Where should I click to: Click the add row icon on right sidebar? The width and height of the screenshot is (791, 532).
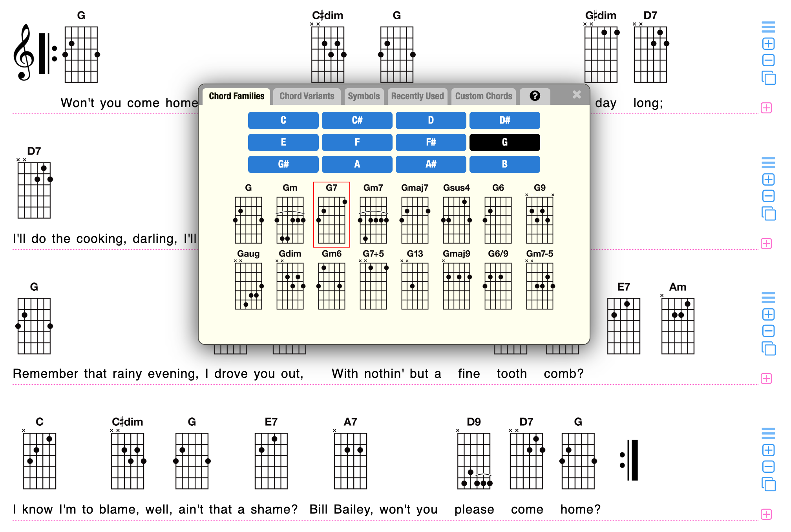point(767,108)
